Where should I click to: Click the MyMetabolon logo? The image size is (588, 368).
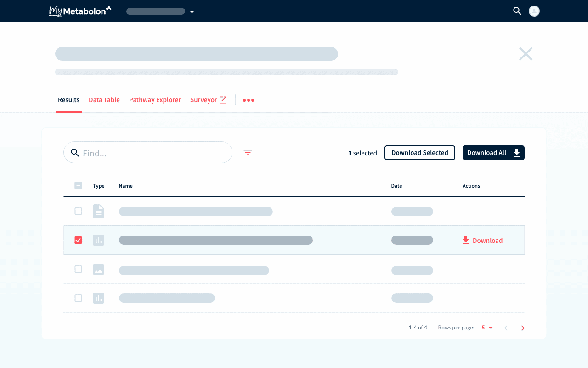[80, 11]
